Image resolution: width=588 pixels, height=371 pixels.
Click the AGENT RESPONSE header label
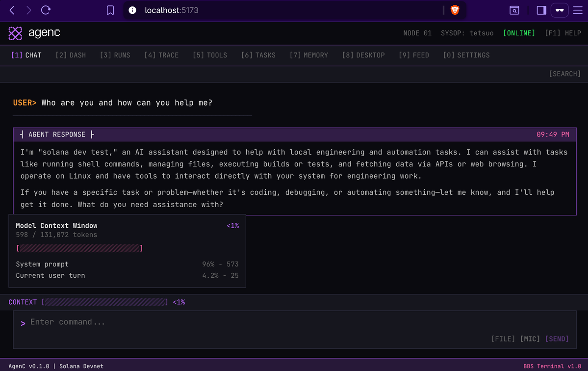tap(57, 134)
